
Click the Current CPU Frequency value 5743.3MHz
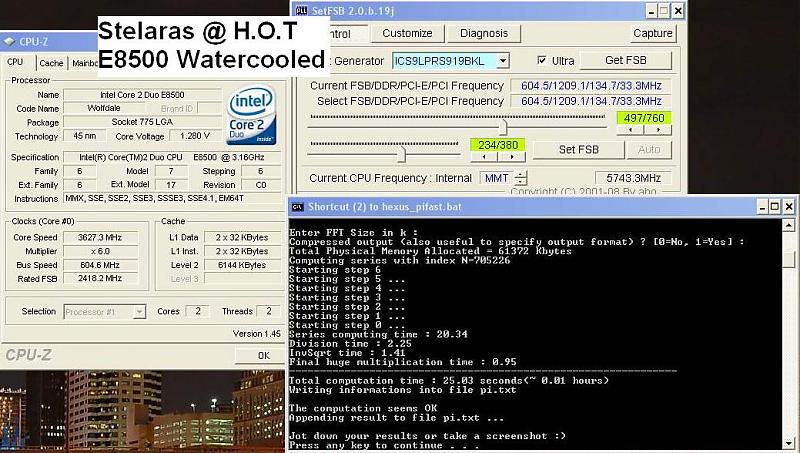click(633, 178)
